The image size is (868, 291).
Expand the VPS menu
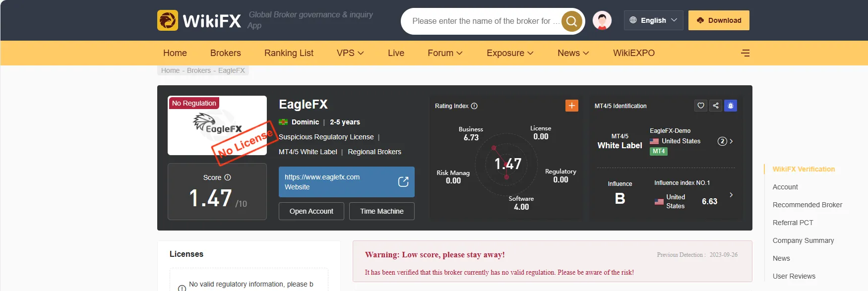pos(350,53)
